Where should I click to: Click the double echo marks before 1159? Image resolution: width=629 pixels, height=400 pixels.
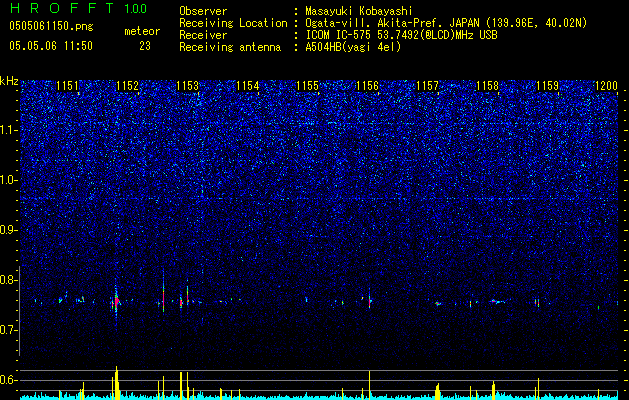[537, 303]
